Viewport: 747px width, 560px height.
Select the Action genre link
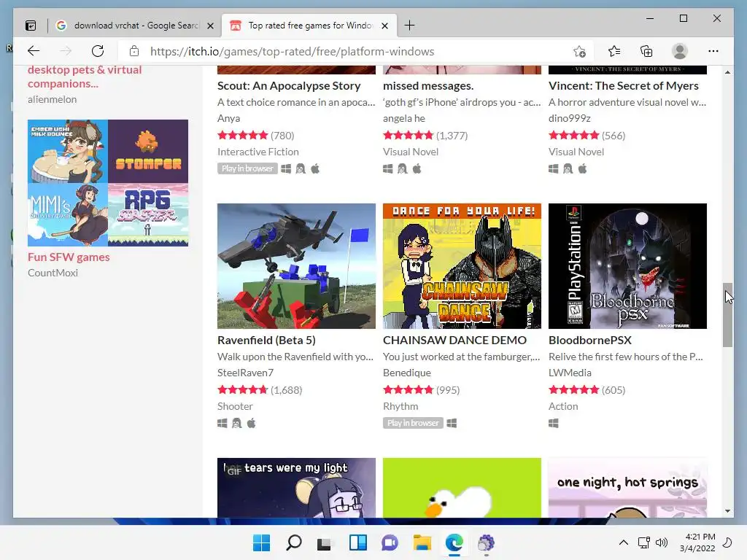tap(563, 406)
